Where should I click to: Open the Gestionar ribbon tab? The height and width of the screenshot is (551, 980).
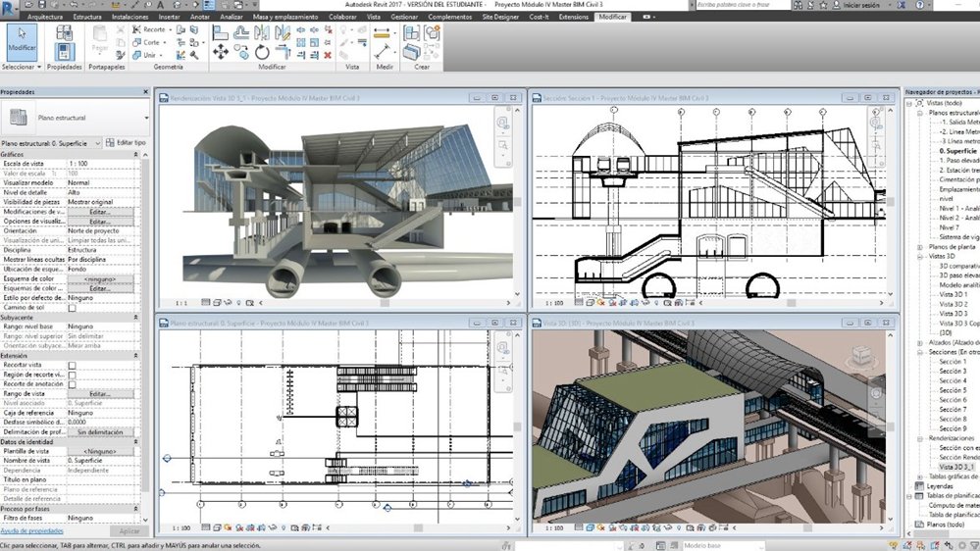click(404, 17)
